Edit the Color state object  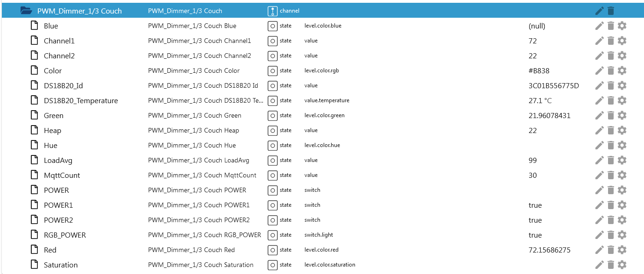[600, 70]
